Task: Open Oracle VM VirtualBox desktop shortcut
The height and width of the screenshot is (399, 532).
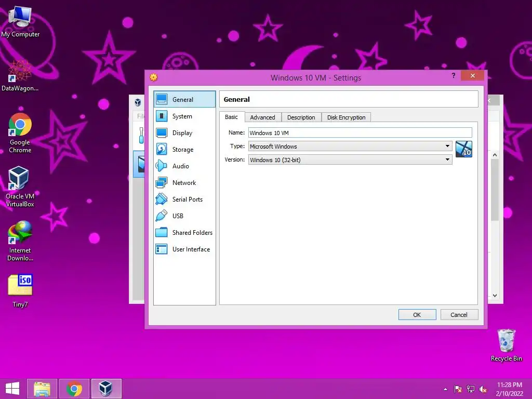Action: coord(20,187)
